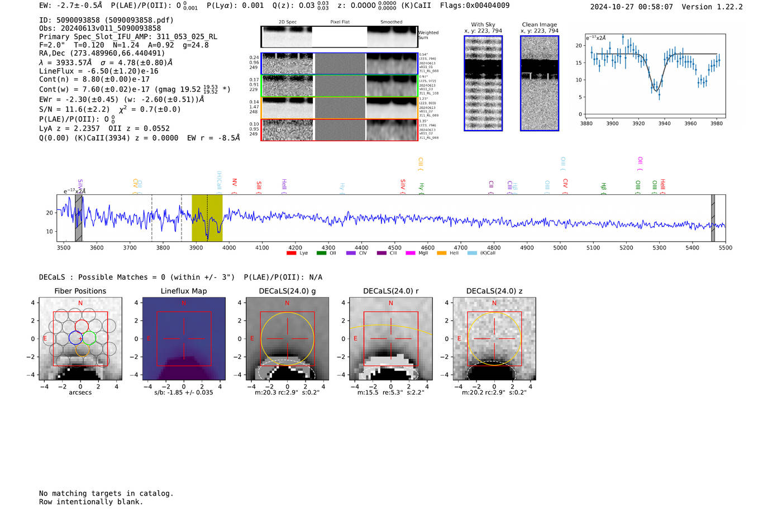The height and width of the screenshot is (532, 782).
Task: Click the orange HeII legend swatch
Action: pyautogui.click(x=442, y=253)
